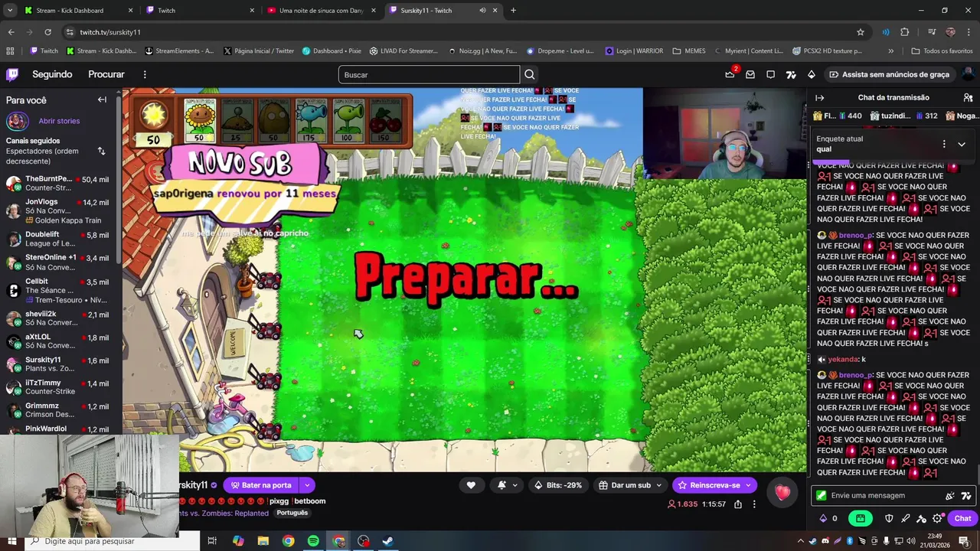
Task: Open the MEMES bookmarks folder
Action: click(689, 51)
